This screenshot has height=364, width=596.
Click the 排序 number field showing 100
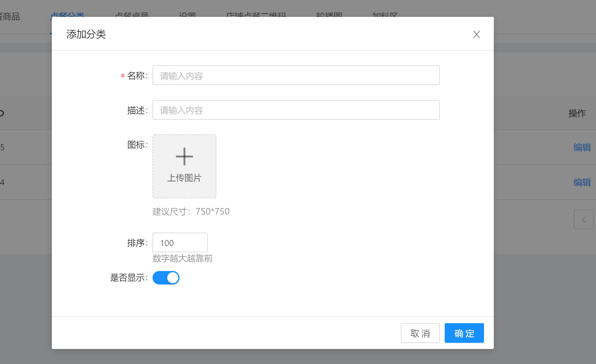180,243
